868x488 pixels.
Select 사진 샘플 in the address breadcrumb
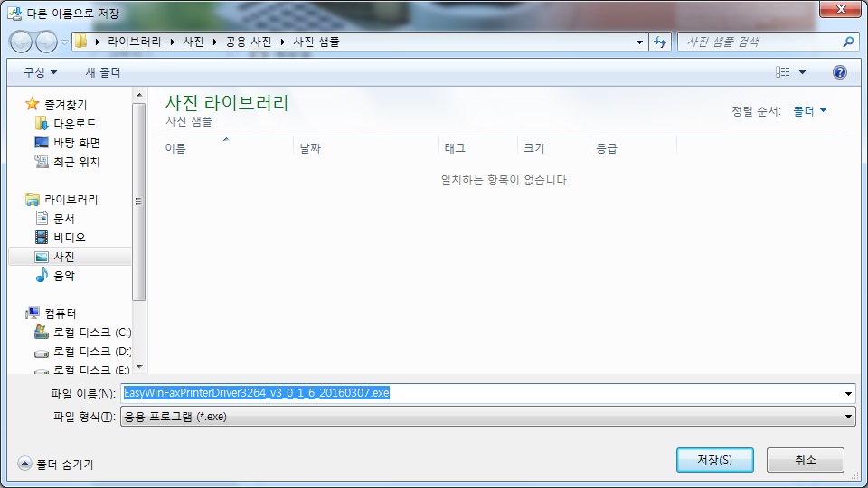point(316,42)
